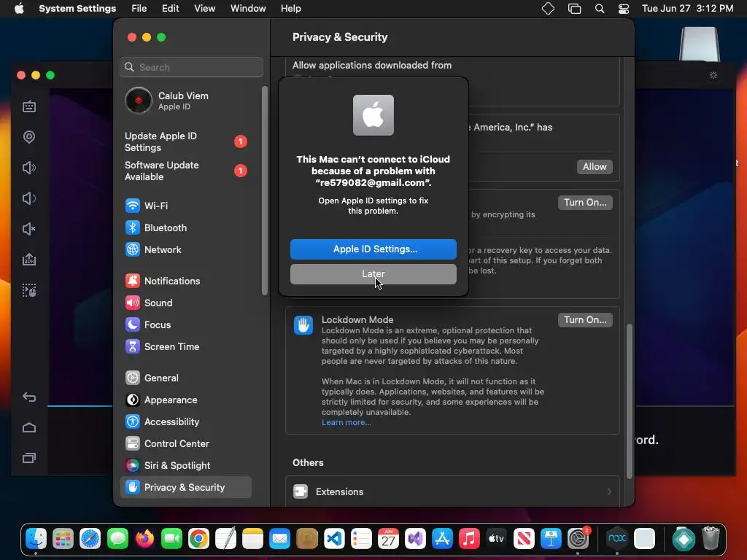This screenshot has width=747, height=560.
Task: Click the Lockdown Mode hand icon
Action: click(x=303, y=325)
